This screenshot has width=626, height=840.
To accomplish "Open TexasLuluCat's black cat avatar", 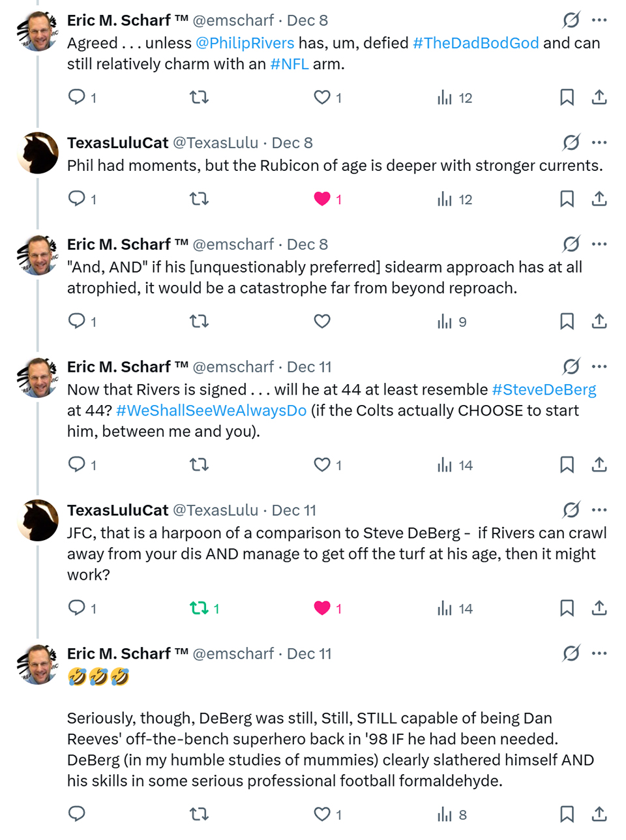I will 38,153.
